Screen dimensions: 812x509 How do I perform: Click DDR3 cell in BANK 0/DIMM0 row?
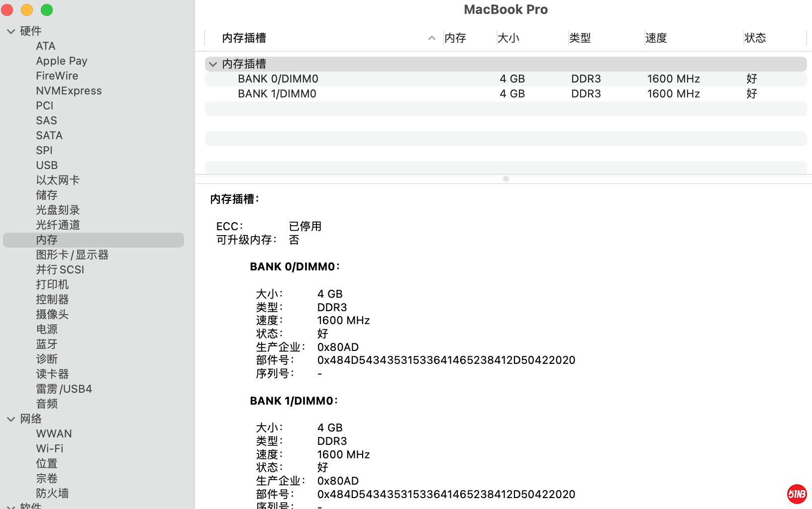(586, 79)
